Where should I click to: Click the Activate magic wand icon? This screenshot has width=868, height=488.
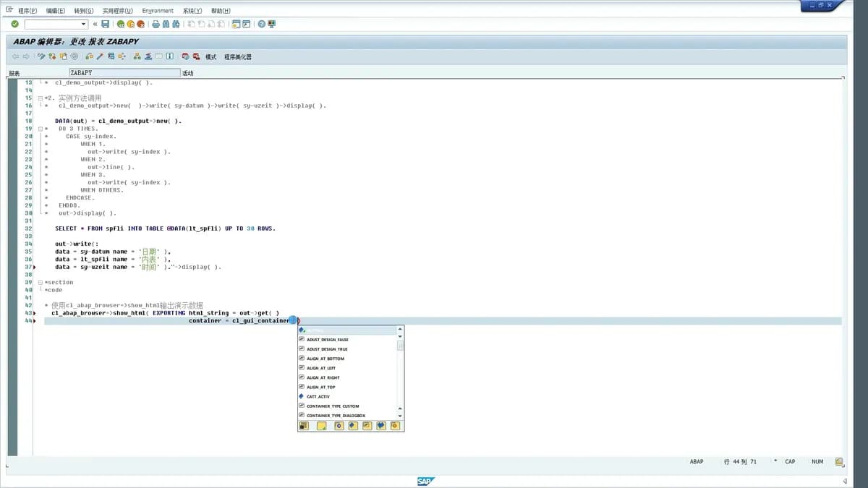pyautogui.click(x=100, y=56)
